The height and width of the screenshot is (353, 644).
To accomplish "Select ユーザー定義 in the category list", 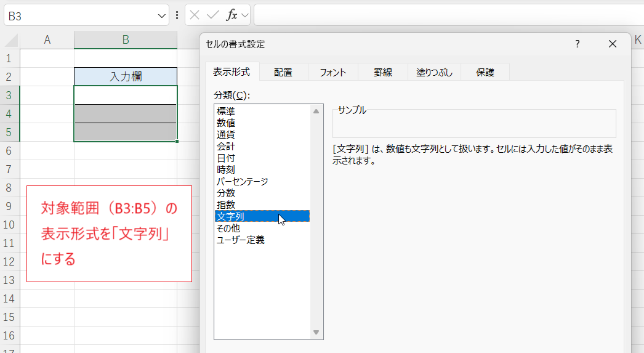I will click(x=262, y=240).
